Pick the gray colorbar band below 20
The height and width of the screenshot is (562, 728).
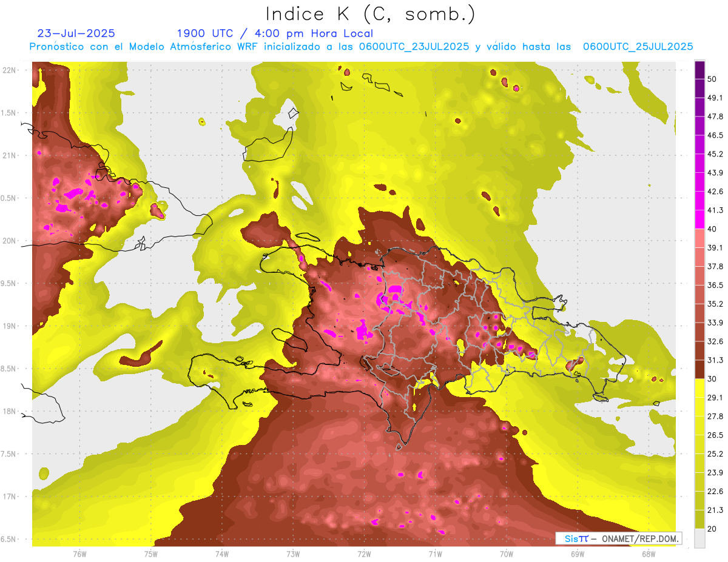[x=699, y=538]
